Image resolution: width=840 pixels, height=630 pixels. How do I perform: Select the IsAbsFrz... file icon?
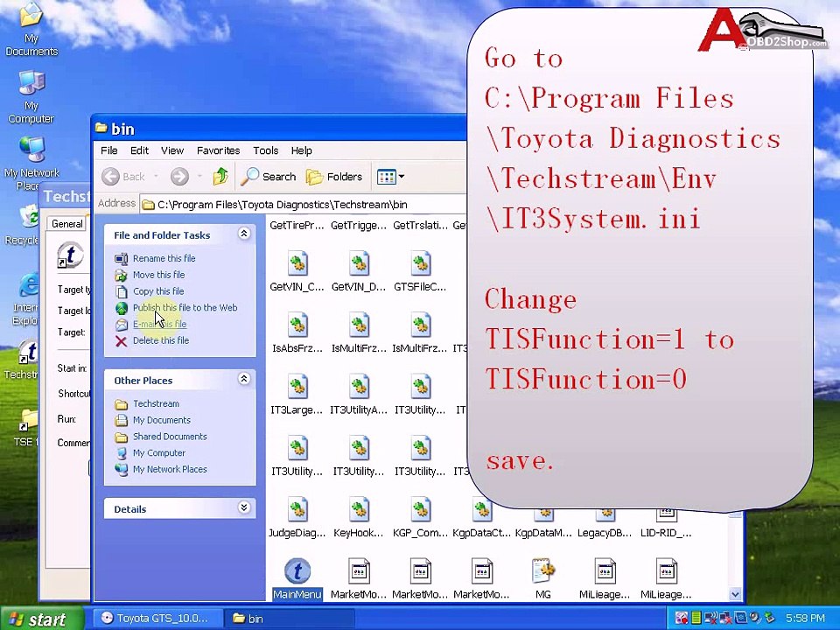pos(297,325)
